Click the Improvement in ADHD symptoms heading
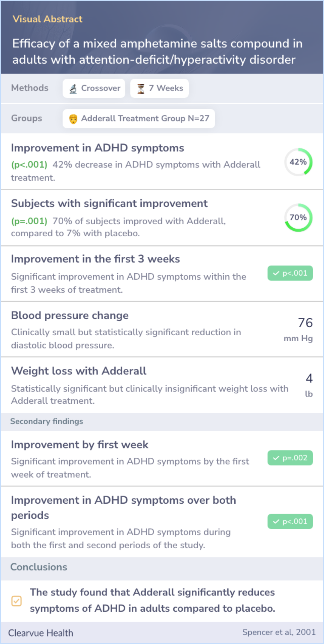This screenshot has width=324, height=644. click(97, 148)
